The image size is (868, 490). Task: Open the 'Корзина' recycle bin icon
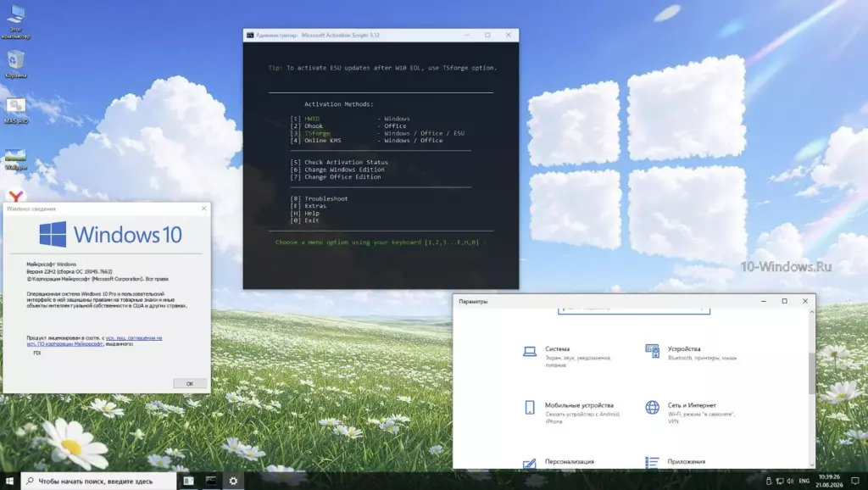coord(15,64)
